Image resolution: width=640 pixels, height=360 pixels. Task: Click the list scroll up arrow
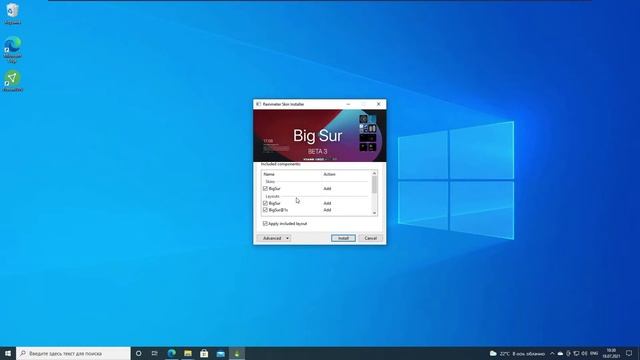374,173
